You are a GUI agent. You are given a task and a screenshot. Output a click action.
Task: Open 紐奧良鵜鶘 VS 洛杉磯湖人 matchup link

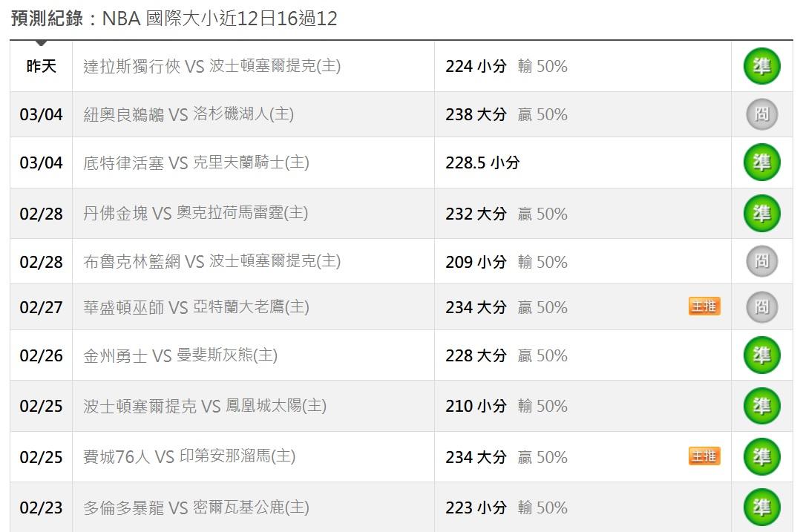point(188,114)
